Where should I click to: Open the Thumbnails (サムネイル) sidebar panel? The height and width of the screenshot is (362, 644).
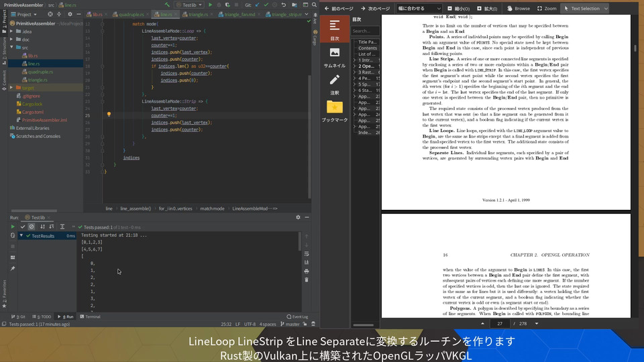click(335, 57)
